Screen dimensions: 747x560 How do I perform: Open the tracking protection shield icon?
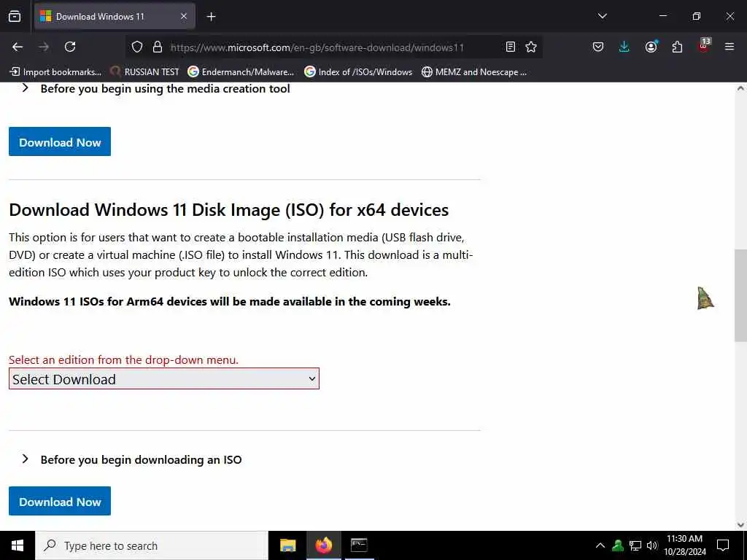[x=137, y=47]
